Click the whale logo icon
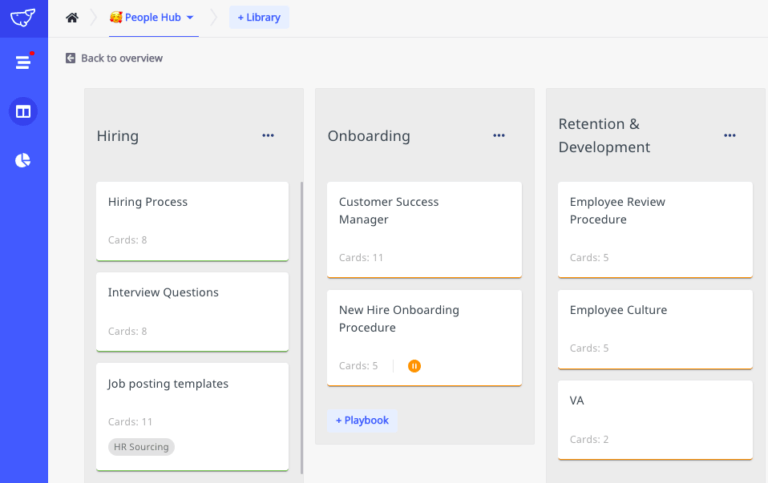 click(23, 18)
